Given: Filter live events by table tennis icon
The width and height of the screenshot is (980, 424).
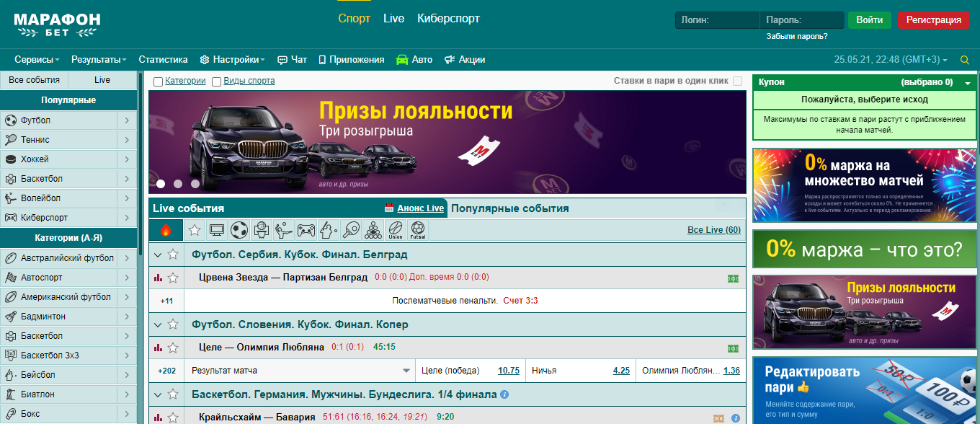Looking at the screenshot, I should 351,231.
